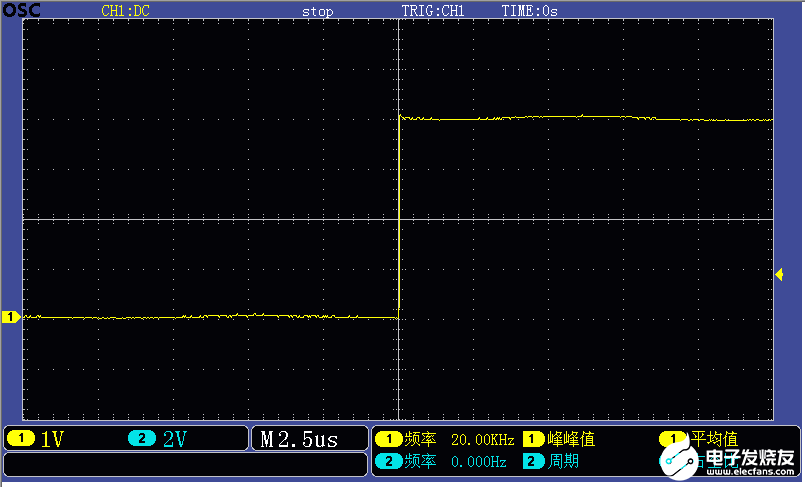
Task: Select the channel 1 badge beside 1V
Action: pyautogui.click(x=21, y=438)
